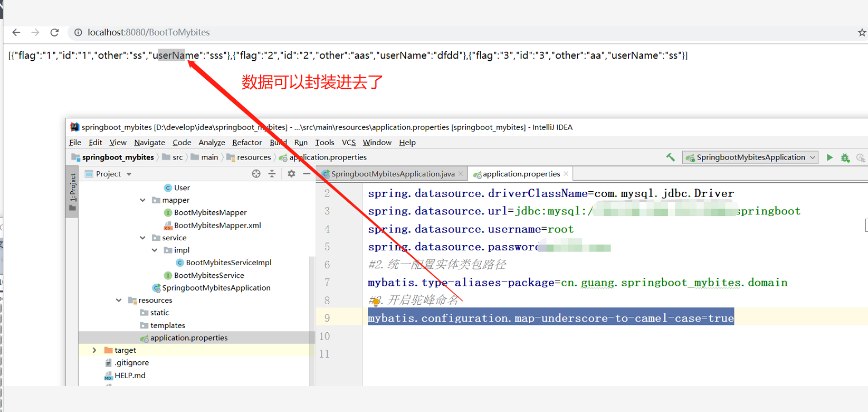Click line number 9 in gutter
The height and width of the screenshot is (412, 868).
pos(327,318)
